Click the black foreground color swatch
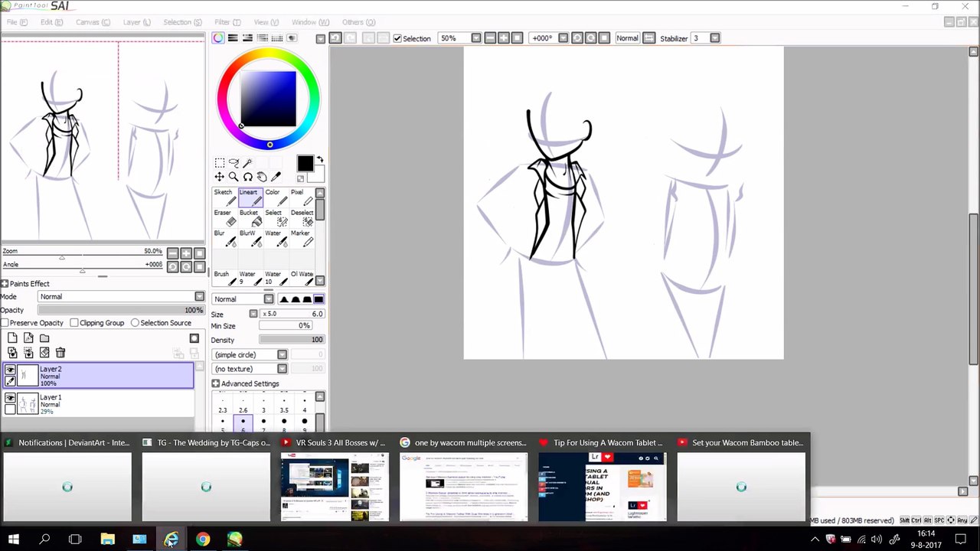Screen dimensions: 980x551 305,164
